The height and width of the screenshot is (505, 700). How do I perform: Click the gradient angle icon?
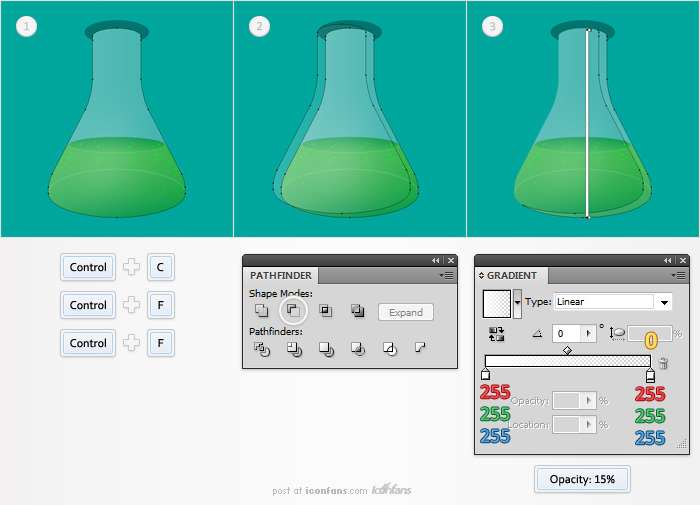[x=538, y=334]
